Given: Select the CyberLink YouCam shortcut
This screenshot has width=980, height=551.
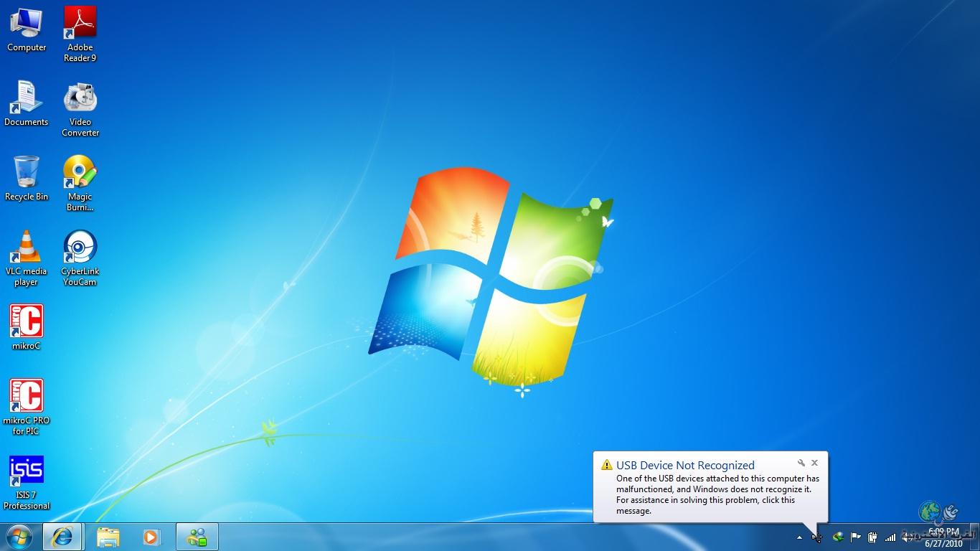Looking at the screenshot, I should (x=80, y=258).
